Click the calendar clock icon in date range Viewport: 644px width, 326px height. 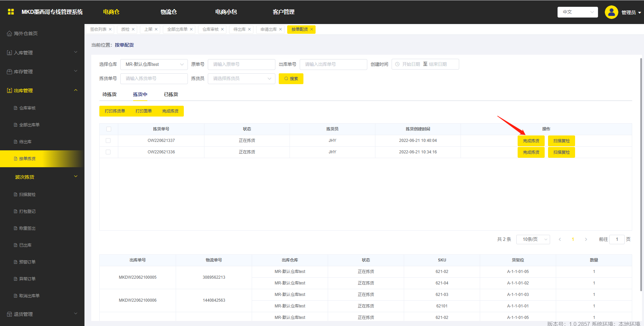(397, 64)
